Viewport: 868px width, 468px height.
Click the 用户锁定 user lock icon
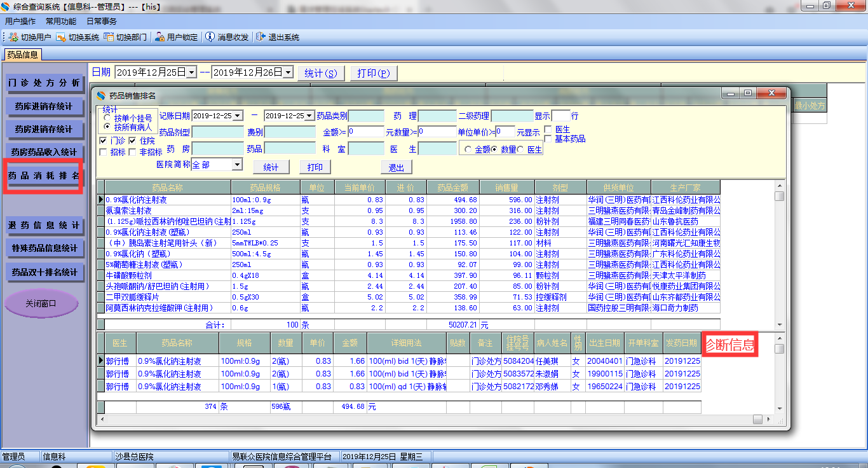[x=160, y=38]
